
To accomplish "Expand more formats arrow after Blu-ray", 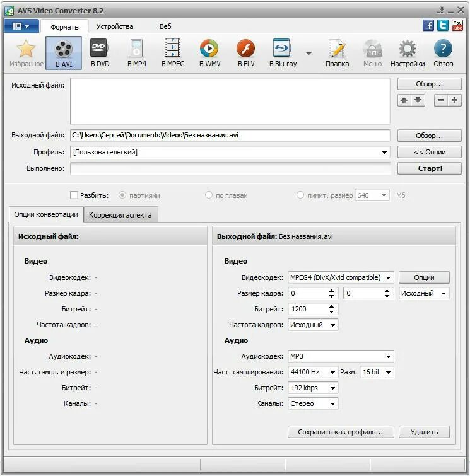I will (308, 53).
